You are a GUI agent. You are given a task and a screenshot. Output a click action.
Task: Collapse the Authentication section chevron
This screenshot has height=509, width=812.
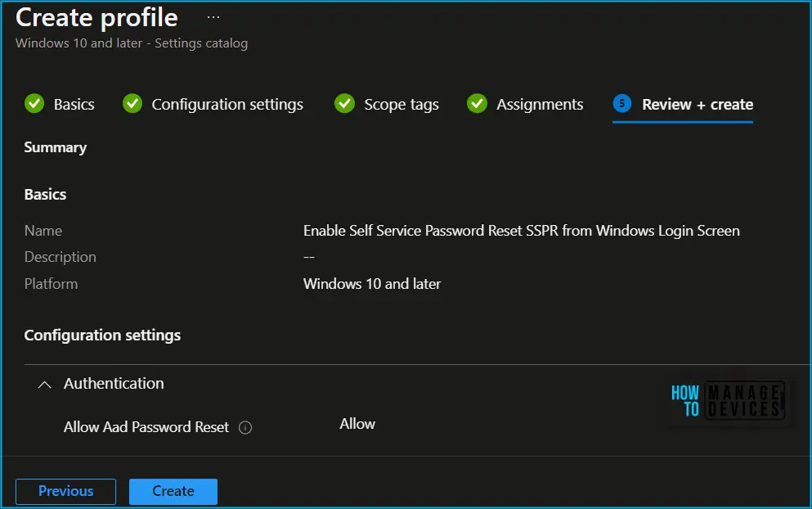click(44, 385)
